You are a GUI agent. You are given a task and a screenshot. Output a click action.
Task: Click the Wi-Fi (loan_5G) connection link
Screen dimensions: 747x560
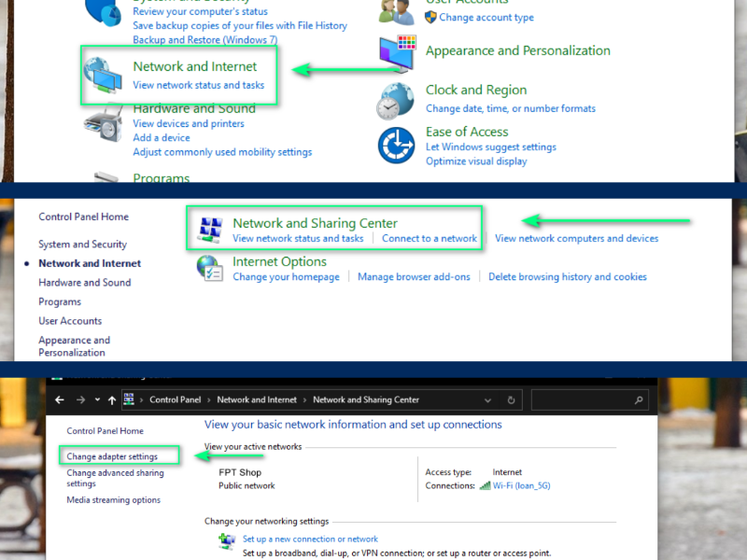pos(521,486)
